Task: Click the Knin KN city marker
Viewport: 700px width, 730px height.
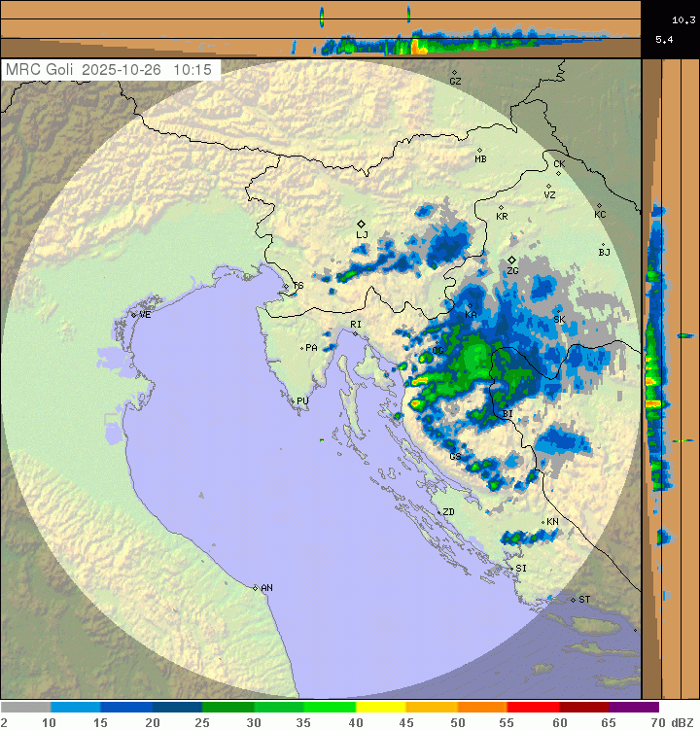Action: click(542, 522)
